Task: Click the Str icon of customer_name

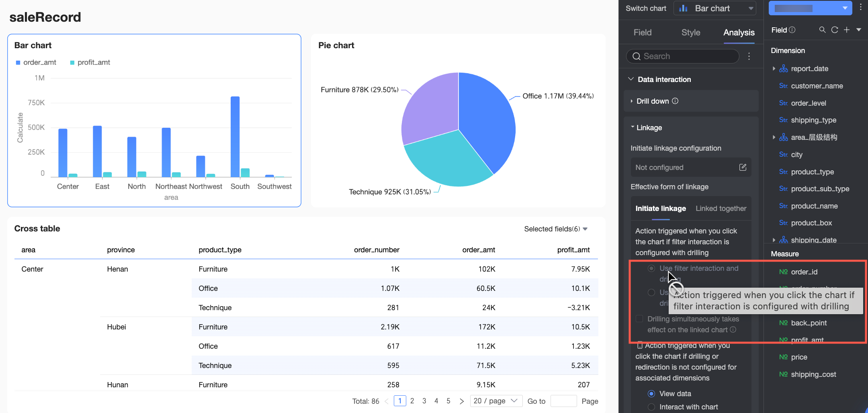Action: click(783, 86)
